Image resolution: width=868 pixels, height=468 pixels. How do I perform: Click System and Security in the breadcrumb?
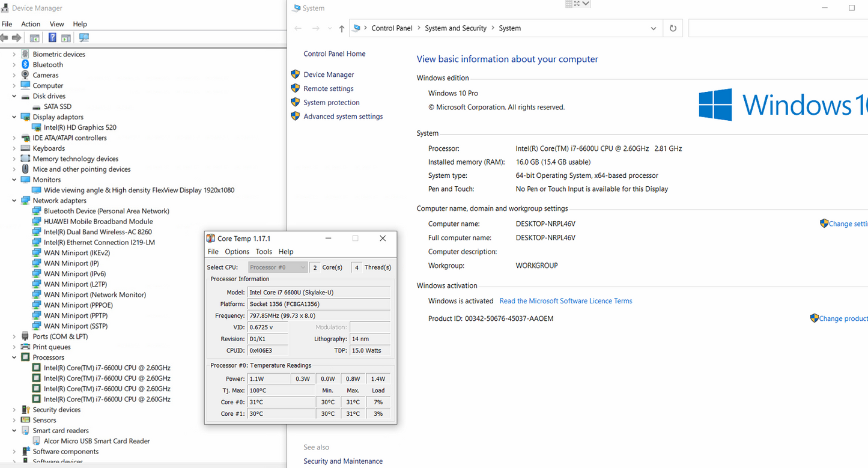tap(455, 28)
